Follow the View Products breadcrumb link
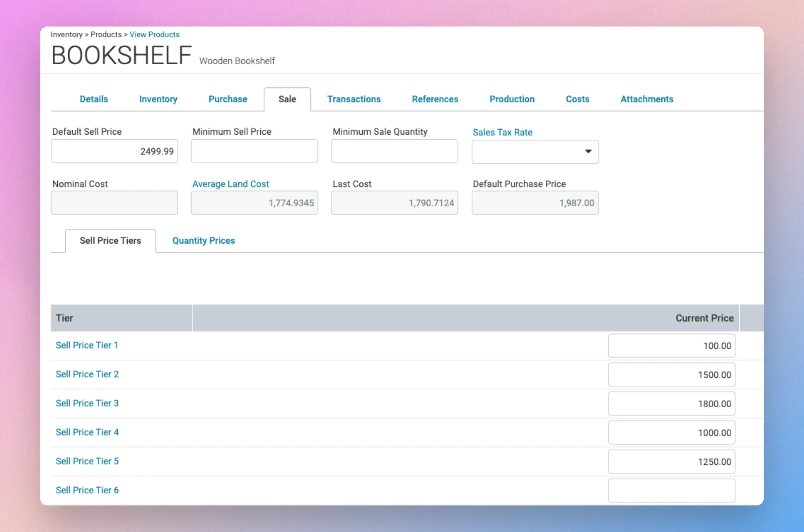Image resolution: width=804 pixels, height=532 pixels. coord(154,34)
